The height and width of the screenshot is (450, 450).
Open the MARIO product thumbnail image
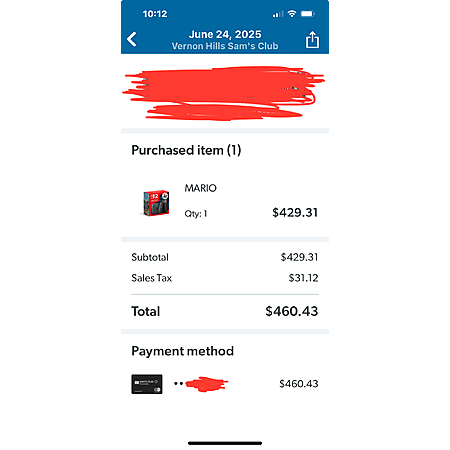click(156, 203)
